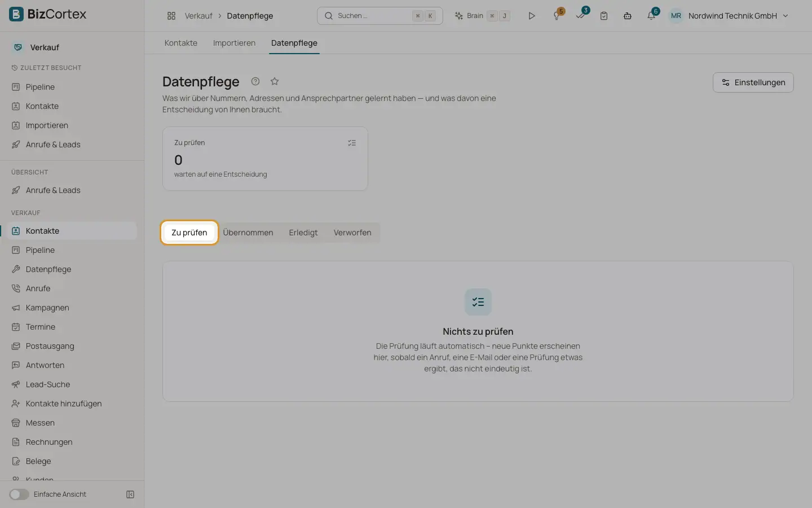Click the clipboard icon in top bar
Screen dimensions: 812x508
pos(604,16)
